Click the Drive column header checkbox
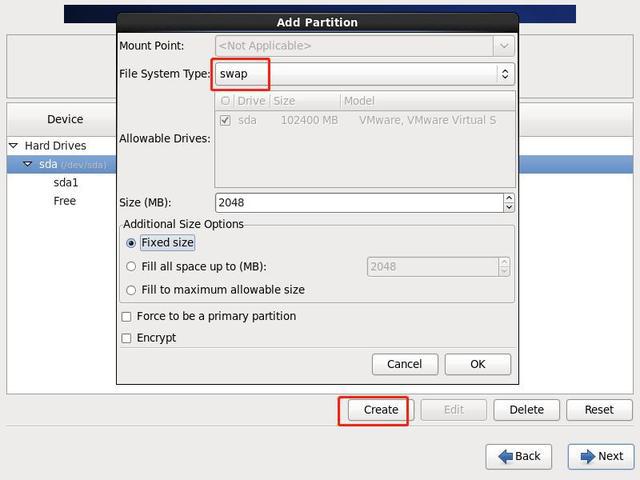The width and height of the screenshot is (640, 480). (x=225, y=100)
